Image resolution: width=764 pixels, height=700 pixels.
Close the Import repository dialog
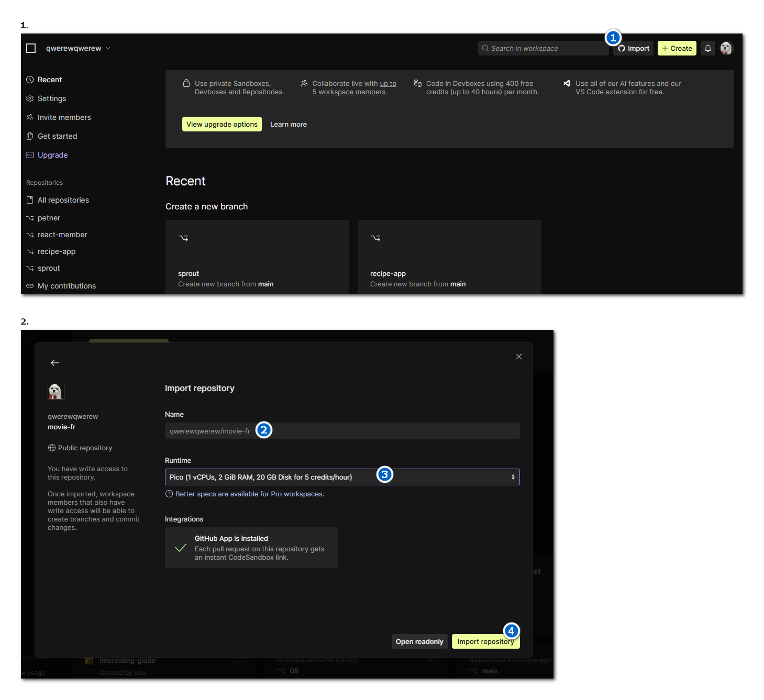518,357
